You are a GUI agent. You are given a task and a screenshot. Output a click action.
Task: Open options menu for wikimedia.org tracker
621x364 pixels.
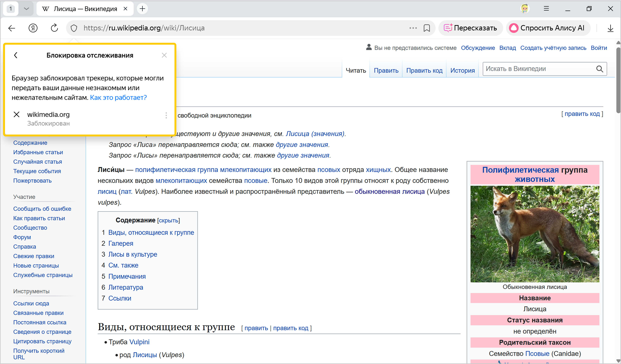pos(166,115)
